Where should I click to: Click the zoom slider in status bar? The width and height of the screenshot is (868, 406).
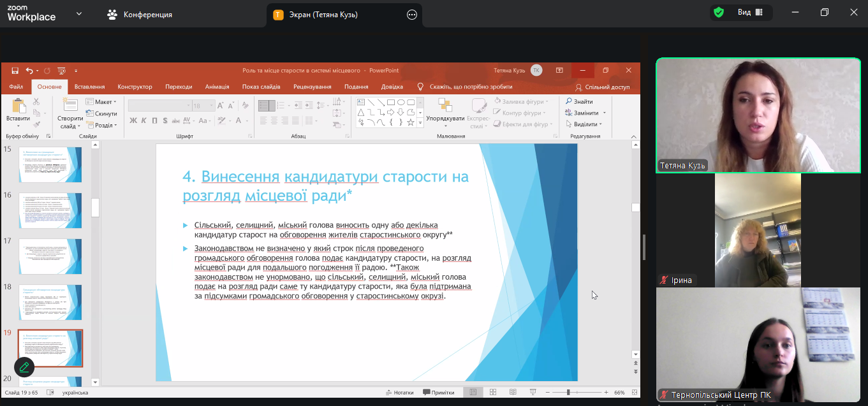coord(568,393)
